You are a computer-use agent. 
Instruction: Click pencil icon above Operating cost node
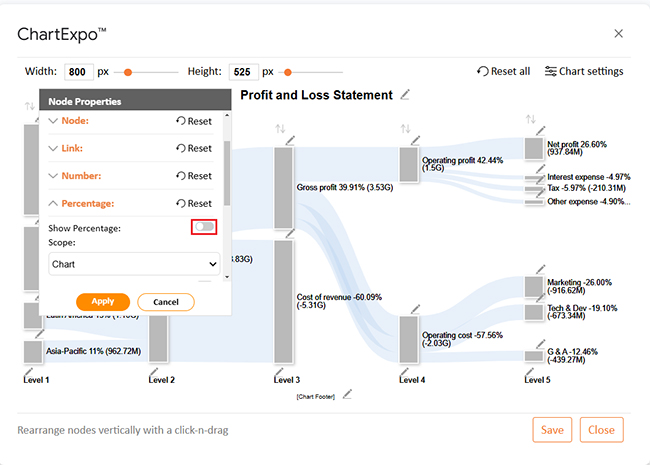tap(415, 309)
